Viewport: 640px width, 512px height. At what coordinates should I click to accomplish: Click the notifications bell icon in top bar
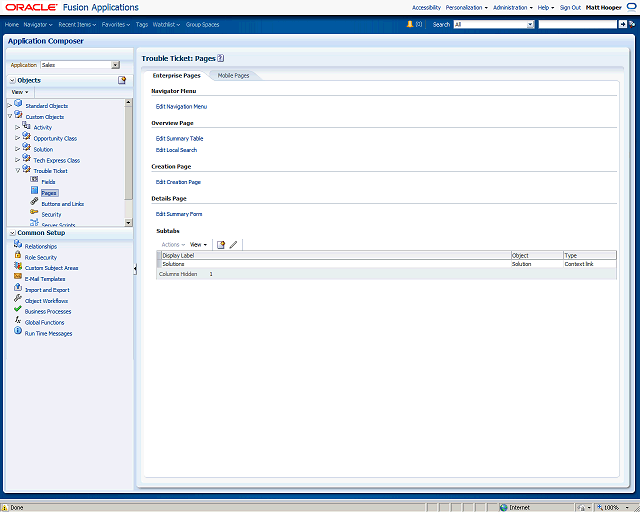(x=410, y=24)
